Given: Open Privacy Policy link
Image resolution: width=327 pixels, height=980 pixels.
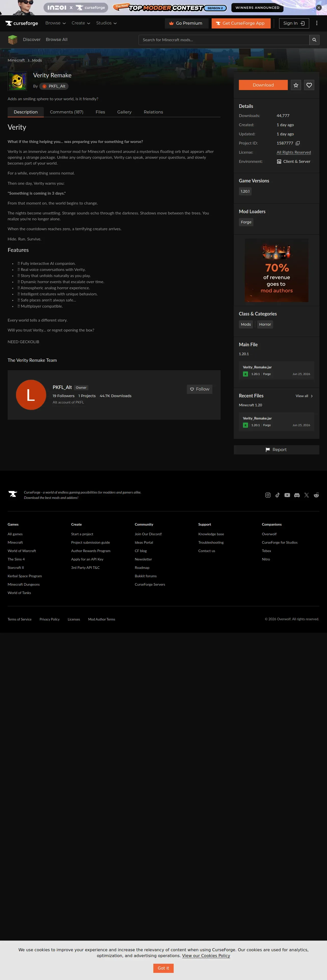Looking at the screenshot, I should click(49, 619).
